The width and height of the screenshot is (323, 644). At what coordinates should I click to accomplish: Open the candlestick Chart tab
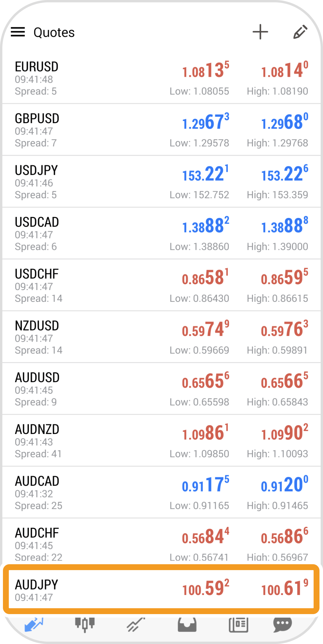click(85, 624)
